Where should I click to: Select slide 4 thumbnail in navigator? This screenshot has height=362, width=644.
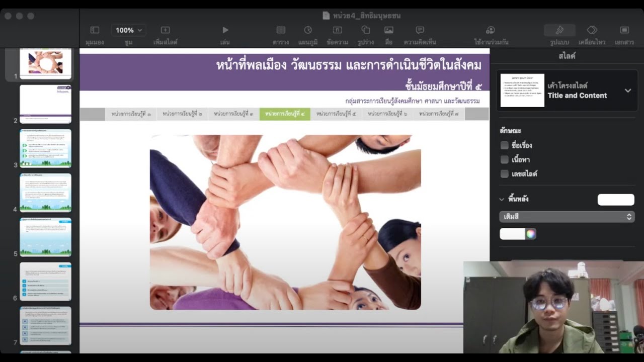coord(45,193)
